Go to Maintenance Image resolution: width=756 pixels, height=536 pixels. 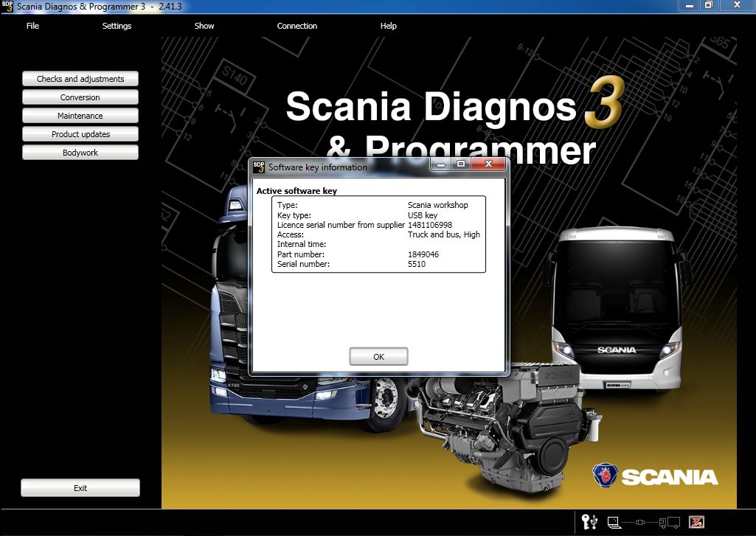coord(80,116)
